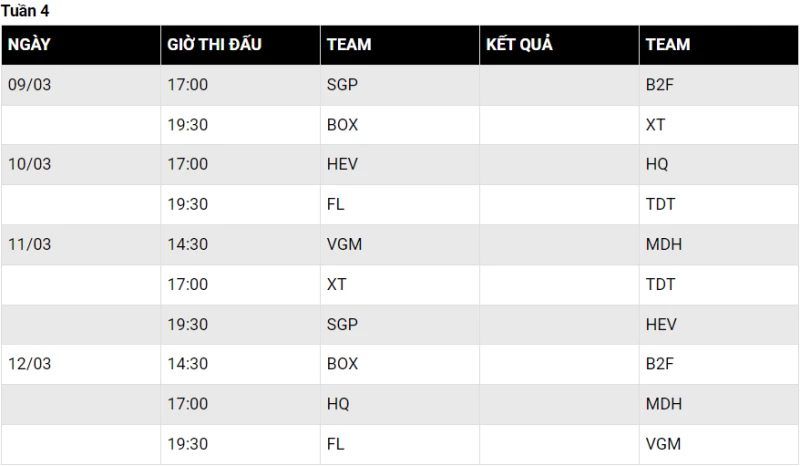This screenshot has height=466, width=800.
Task: Click the 10/03 date cell
Action: pyautogui.click(x=30, y=165)
